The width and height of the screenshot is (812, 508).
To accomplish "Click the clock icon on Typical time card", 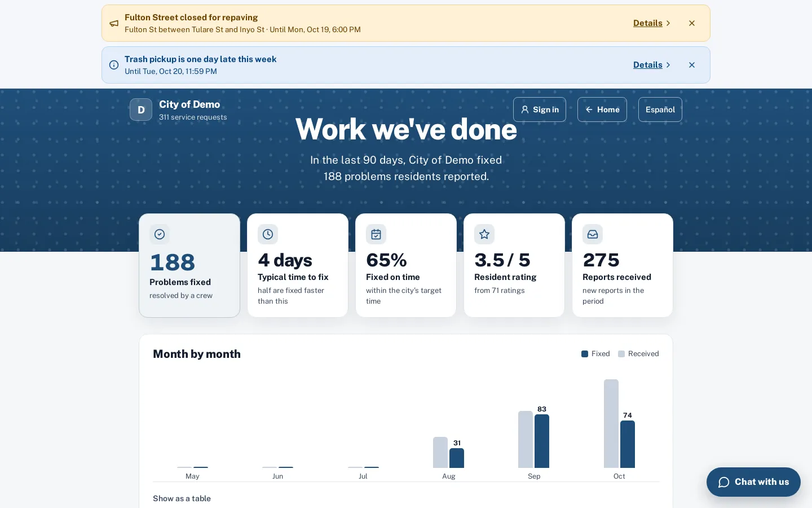I will point(268,234).
